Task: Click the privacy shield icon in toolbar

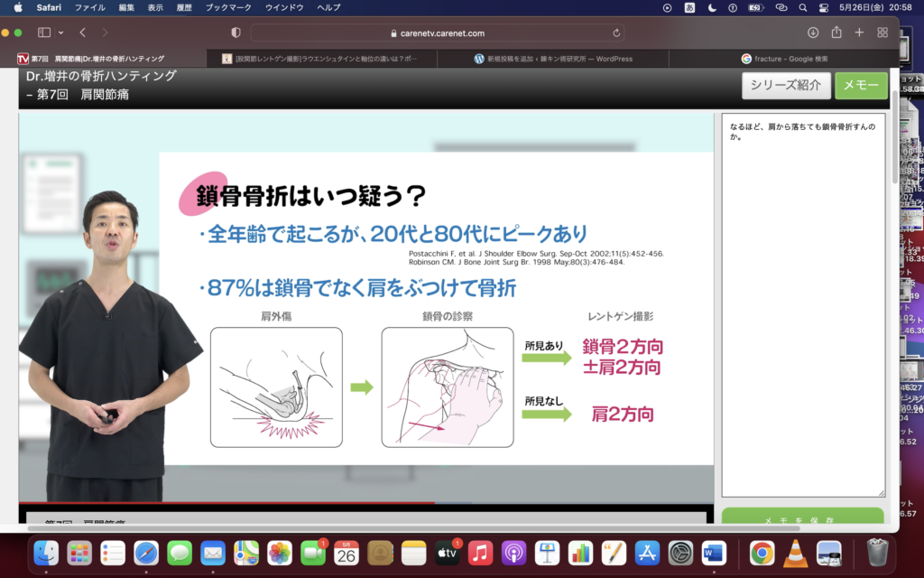Action: pyautogui.click(x=236, y=33)
